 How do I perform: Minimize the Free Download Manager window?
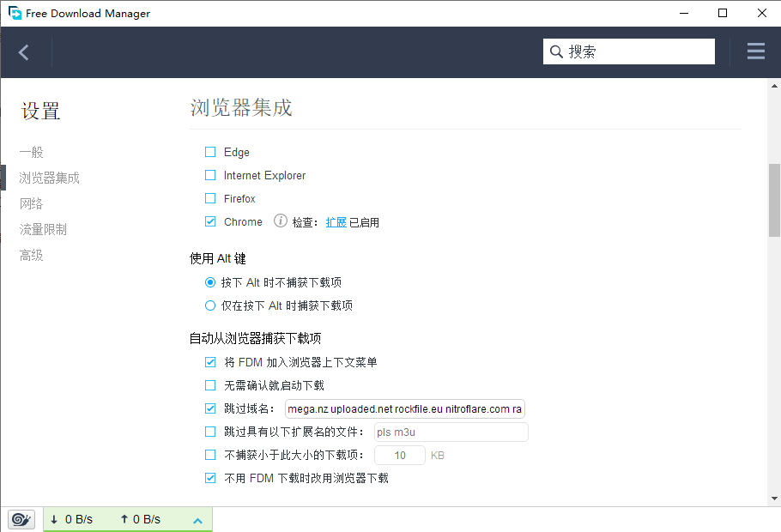coord(684,13)
